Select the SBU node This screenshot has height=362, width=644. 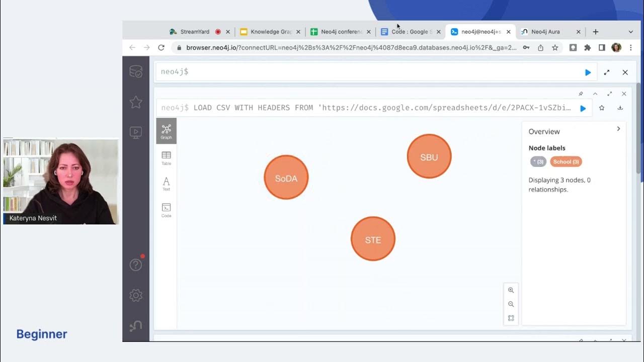pyautogui.click(x=429, y=156)
